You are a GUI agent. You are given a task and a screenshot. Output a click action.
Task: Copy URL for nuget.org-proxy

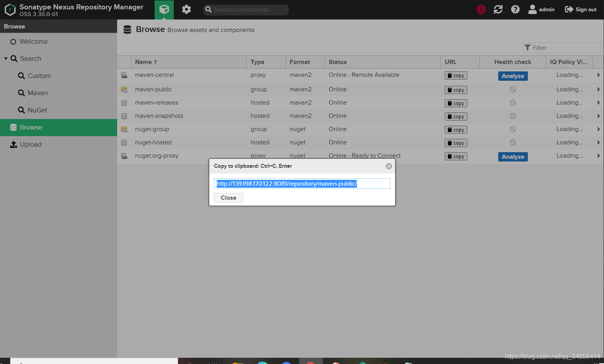click(456, 156)
